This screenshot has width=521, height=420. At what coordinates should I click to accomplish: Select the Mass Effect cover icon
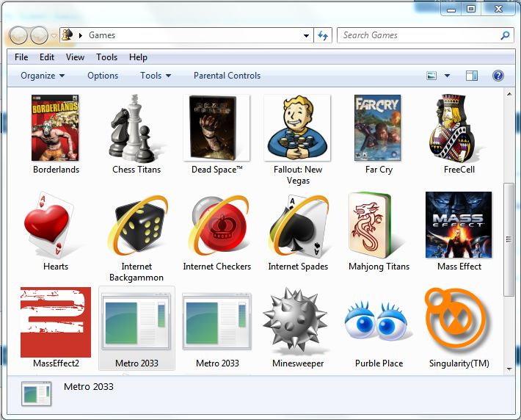coord(459,225)
